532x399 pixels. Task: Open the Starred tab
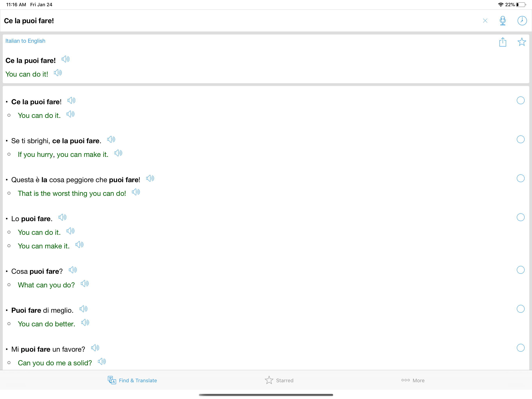pyautogui.click(x=279, y=380)
